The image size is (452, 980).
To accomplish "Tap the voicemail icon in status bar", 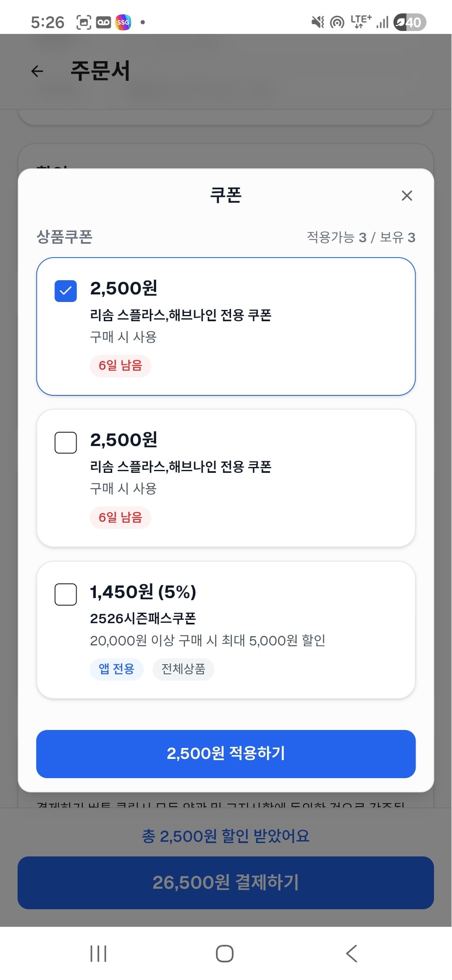I will [103, 22].
